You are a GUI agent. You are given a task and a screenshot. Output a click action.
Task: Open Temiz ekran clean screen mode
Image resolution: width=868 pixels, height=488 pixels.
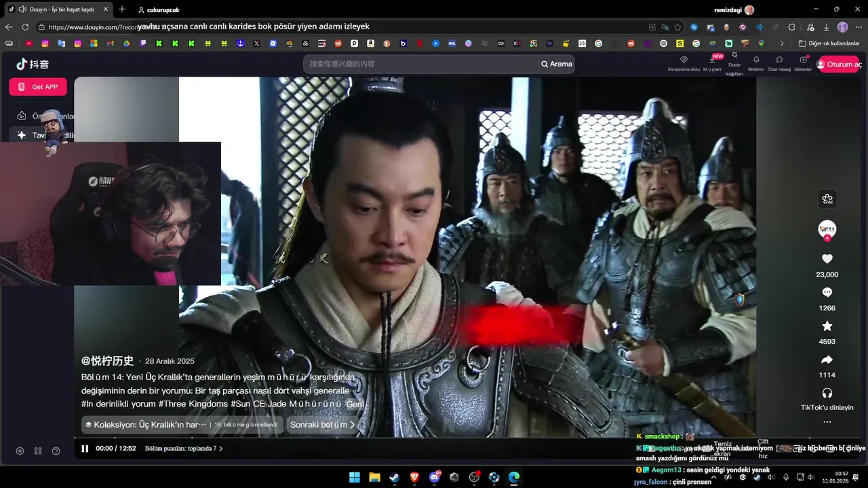point(723,448)
